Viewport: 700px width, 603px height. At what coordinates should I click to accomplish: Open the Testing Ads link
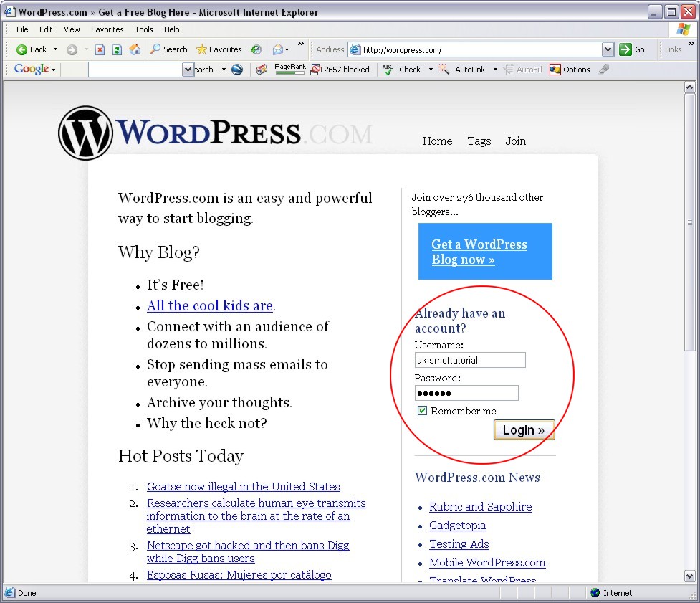coord(459,544)
